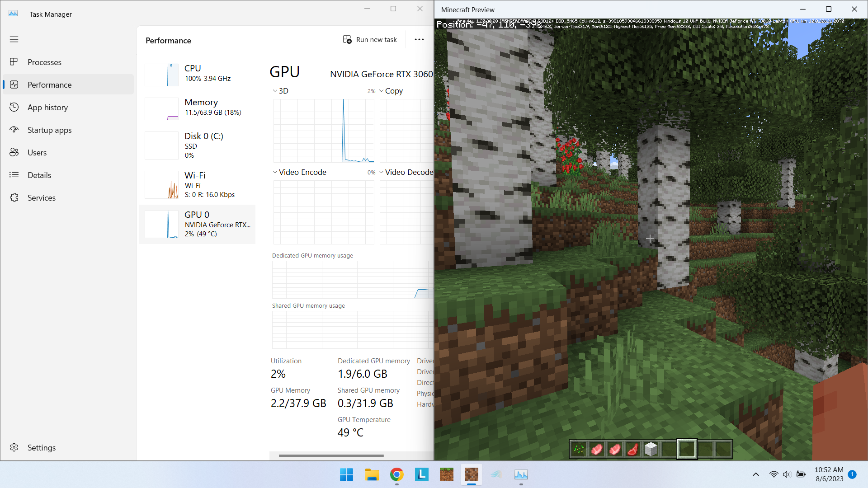The image size is (868, 488).
Task: Open the hamburger navigation menu
Action: (14, 39)
